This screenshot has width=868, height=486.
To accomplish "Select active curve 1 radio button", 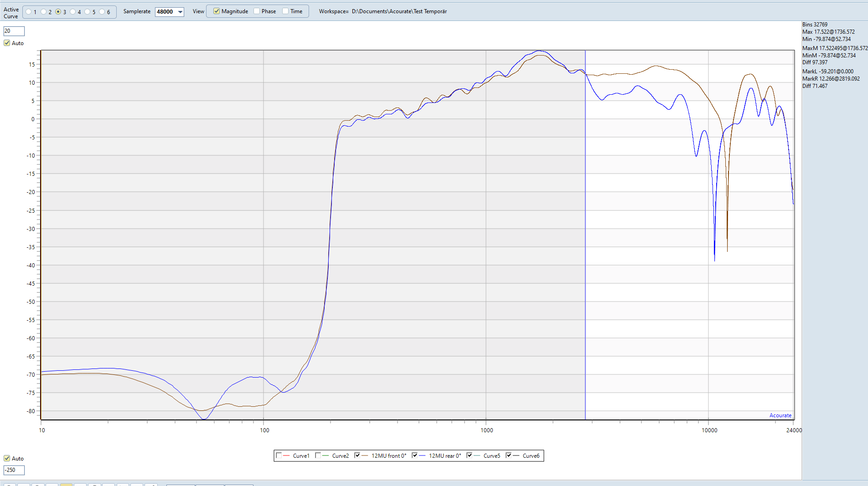I will coord(29,12).
